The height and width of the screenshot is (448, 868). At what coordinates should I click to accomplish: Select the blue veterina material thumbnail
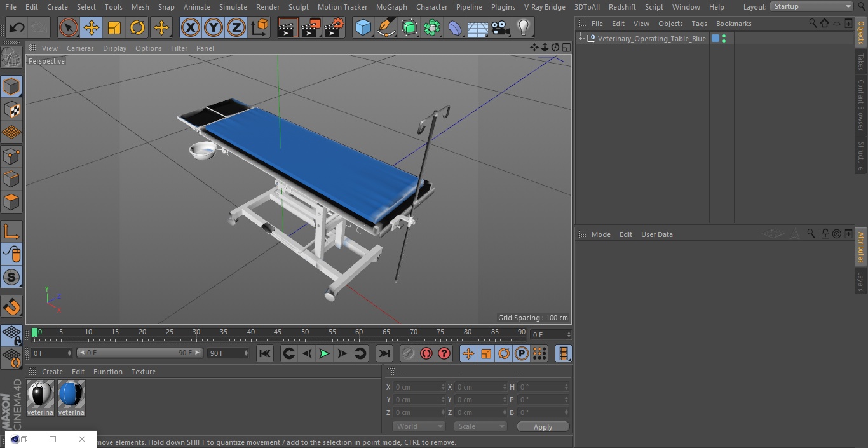pos(71,395)
